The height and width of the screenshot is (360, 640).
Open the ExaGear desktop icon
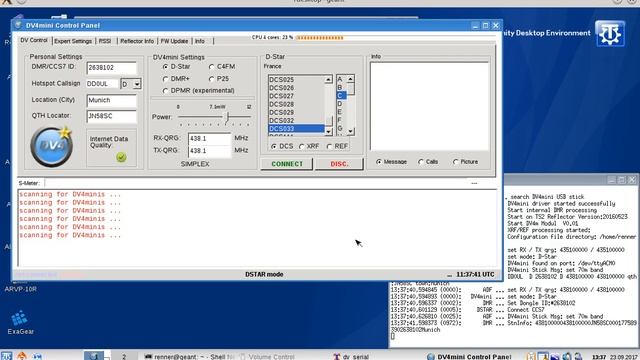(x=20, y=322)
